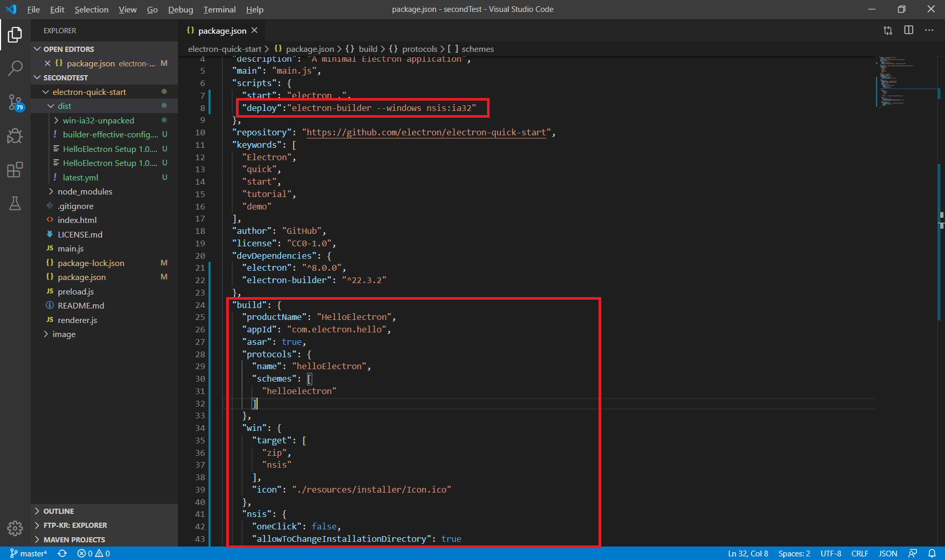The width and height of the screenshot is (945, 560).
Task: Select the package.json editor tab
Action: click(222, 31)
